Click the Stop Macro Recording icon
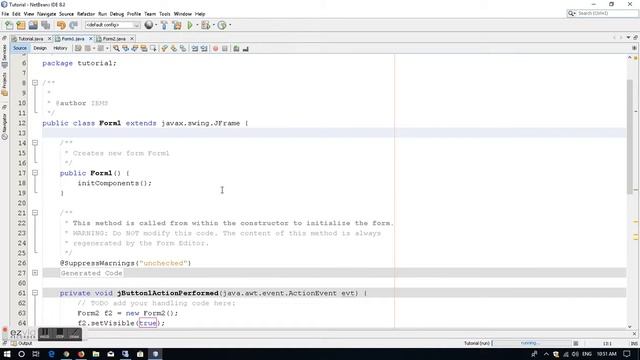The width and height of the screenshot is (640, 360). (224, 49)
